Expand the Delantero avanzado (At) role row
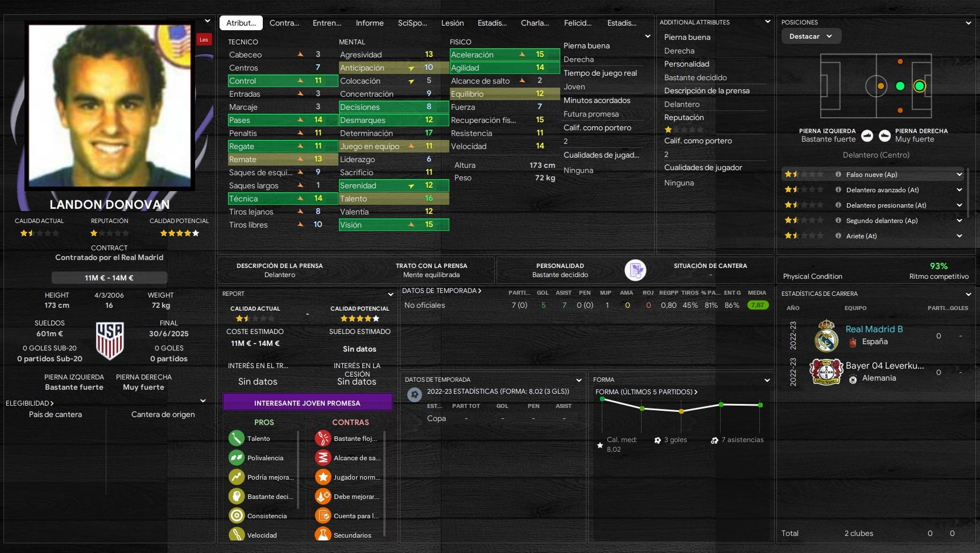This screenshot has height=553, width=980. pyautogui.click(x=960, y=190)
